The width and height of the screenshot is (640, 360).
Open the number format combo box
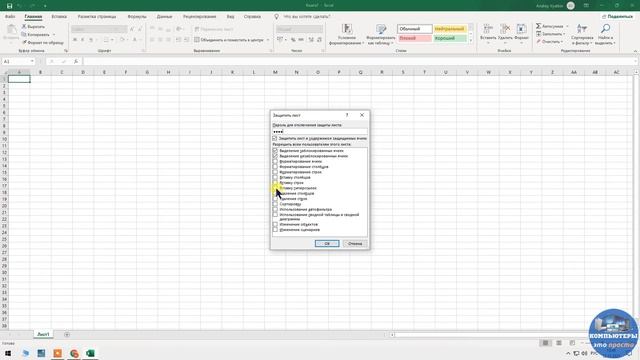click(x=300, y=29)
